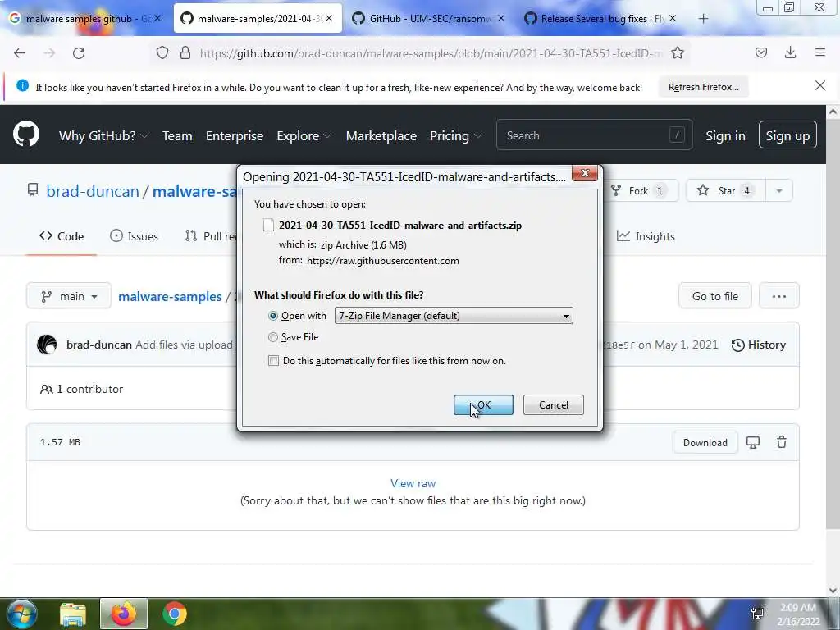Click Marketplace in GitHub navigation

coord(381,135)
